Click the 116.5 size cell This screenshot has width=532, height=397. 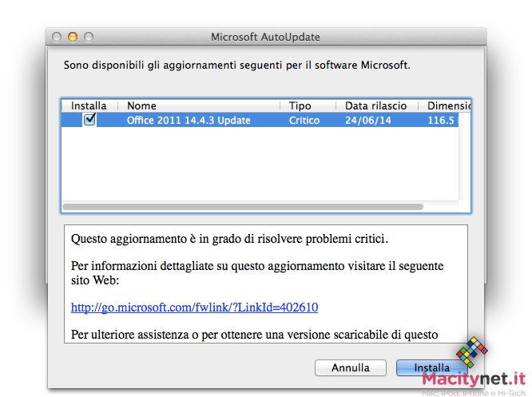[x=441, y=121]
